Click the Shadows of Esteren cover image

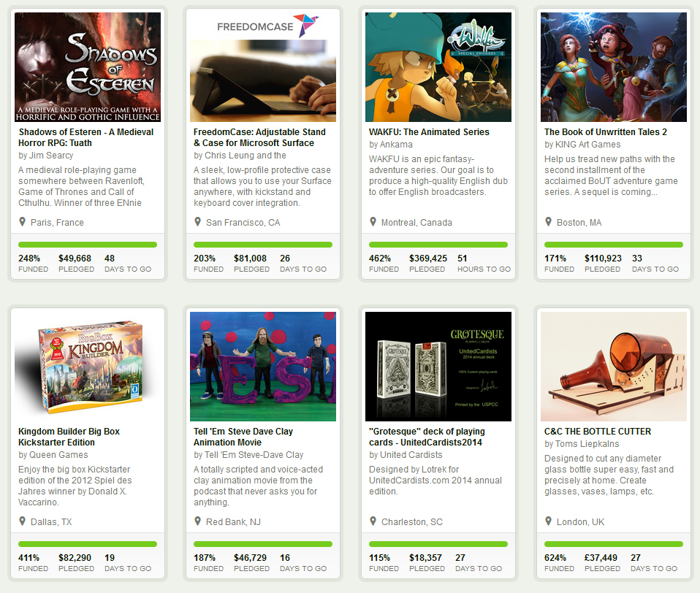point(88,67)
